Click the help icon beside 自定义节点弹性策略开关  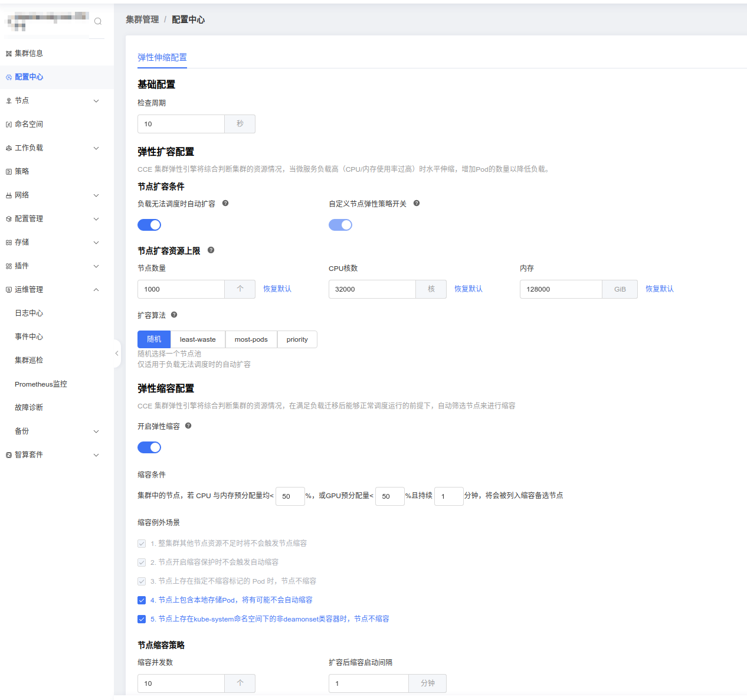pyautogui.click(x=417, y=204)
